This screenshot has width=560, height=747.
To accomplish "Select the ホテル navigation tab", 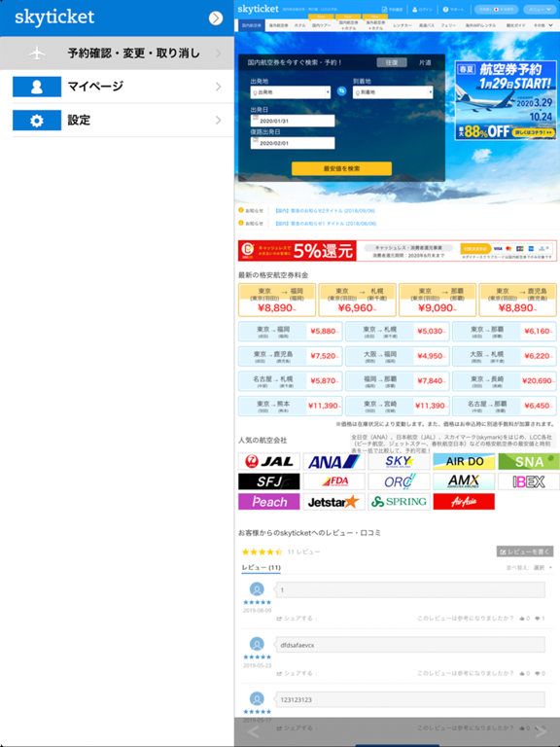I will pos(300,25).
